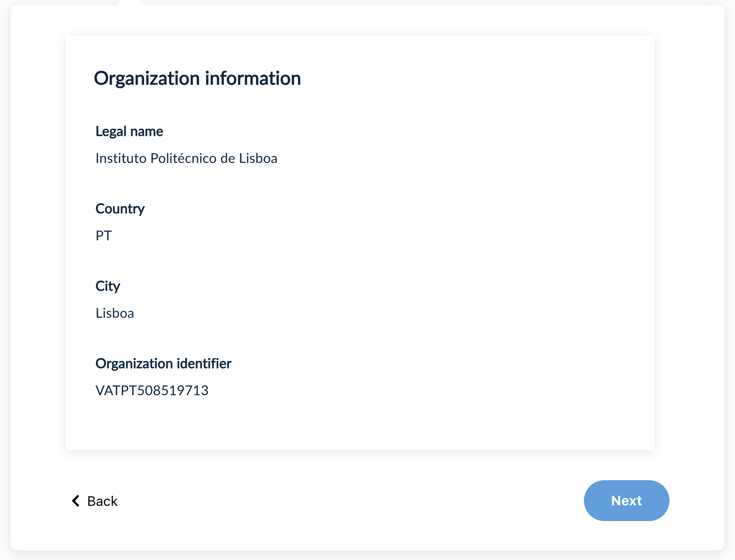735x560 pixels.
Task: Select the City field label
Action: coord(108,286)
